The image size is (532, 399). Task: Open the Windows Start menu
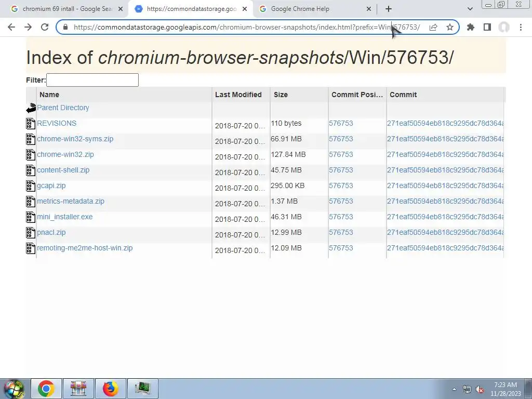pyautogui.click(x=14, y=389)
